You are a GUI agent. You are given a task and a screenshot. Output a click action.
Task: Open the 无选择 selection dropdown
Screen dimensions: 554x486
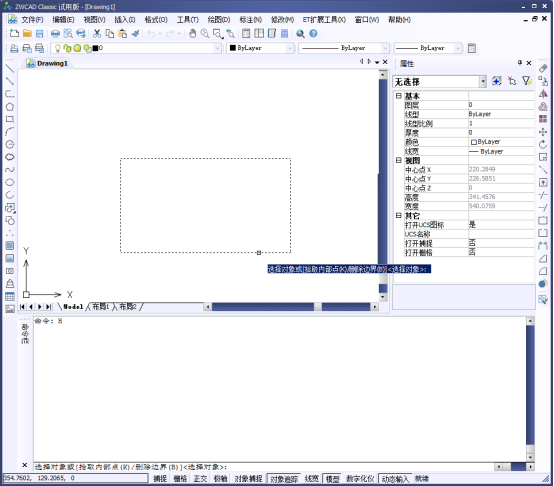pos(440,82)
